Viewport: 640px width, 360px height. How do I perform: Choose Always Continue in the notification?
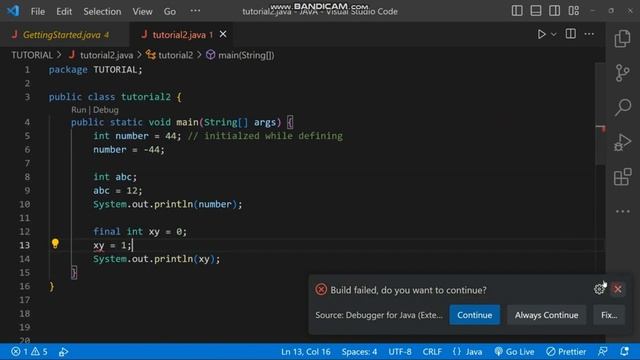pos(546,315)
